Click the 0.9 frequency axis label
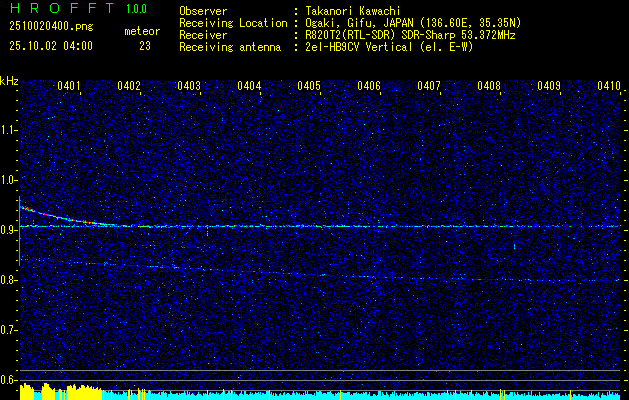 tap(9, 230)
